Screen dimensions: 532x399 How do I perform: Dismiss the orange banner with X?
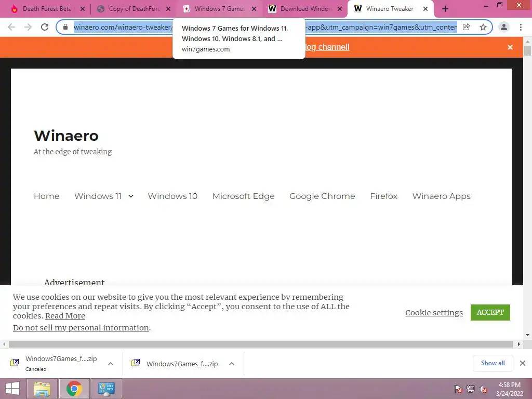[510, 47]
